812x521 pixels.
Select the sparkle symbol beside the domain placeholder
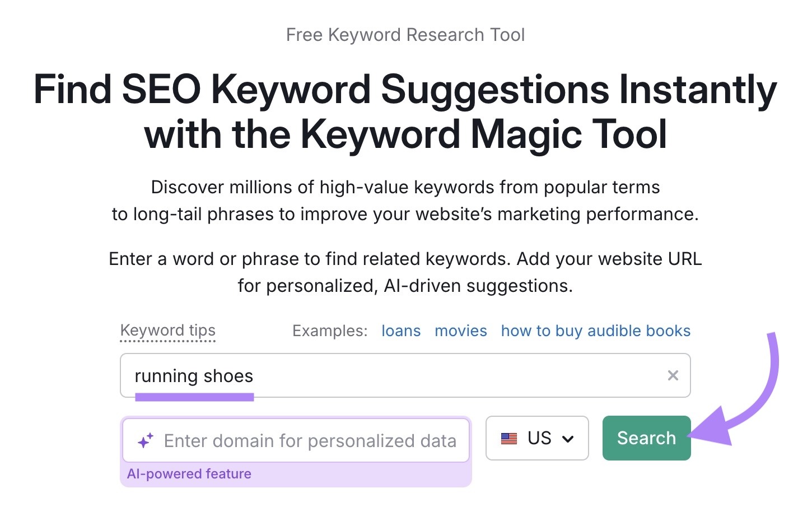coord(146,440)
